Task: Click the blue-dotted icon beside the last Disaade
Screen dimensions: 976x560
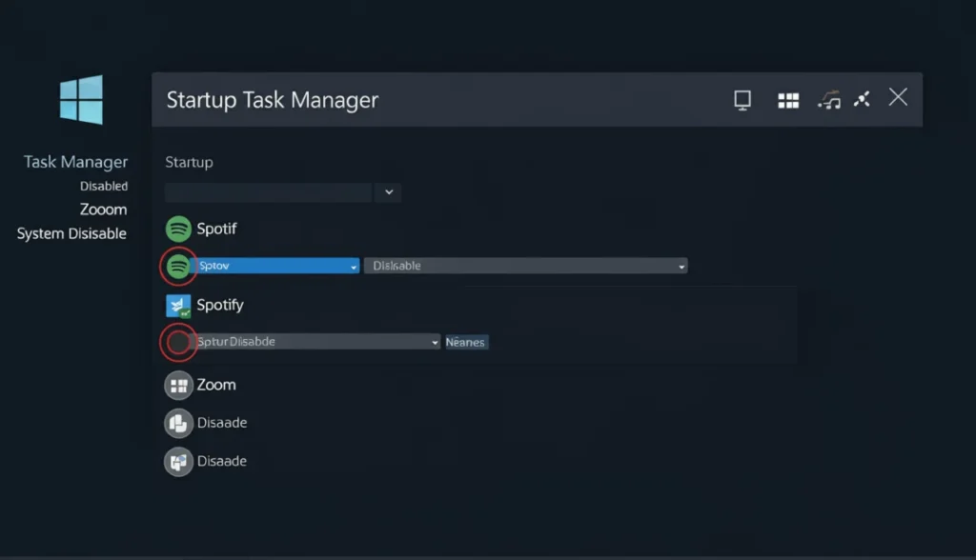Action: [x=178, y=462]
